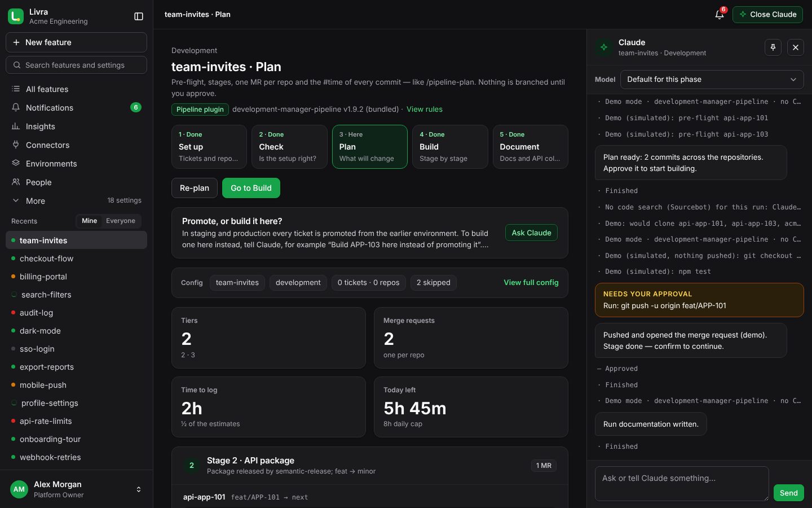This screenshot has height=508, width=812.
Task: Switch recents filter to Mine
Action: pos(89,221)
